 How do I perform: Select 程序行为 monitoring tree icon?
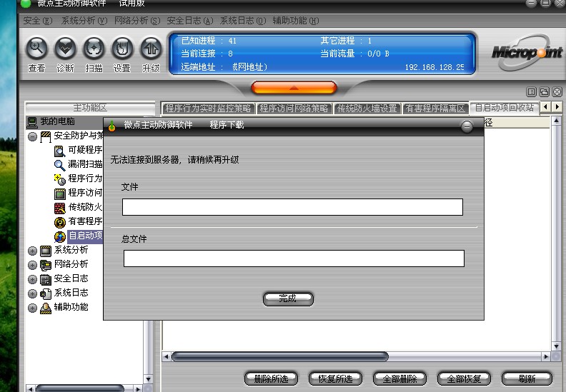pos(59,179)
